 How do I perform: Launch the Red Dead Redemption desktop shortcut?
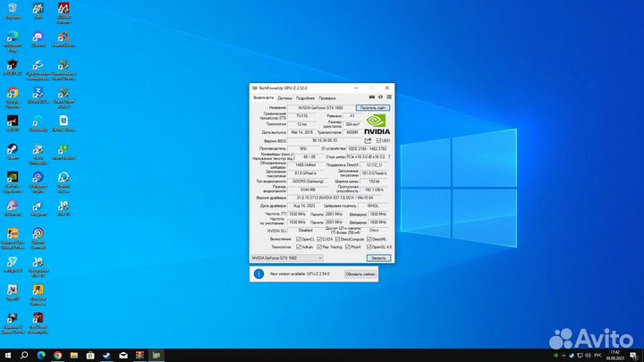tap(38, 323)
